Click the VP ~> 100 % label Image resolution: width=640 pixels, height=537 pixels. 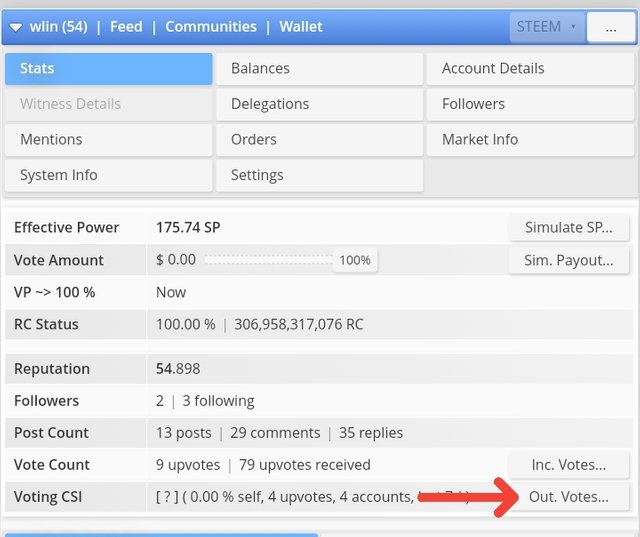pyautogui.click(x=54, y=292)
